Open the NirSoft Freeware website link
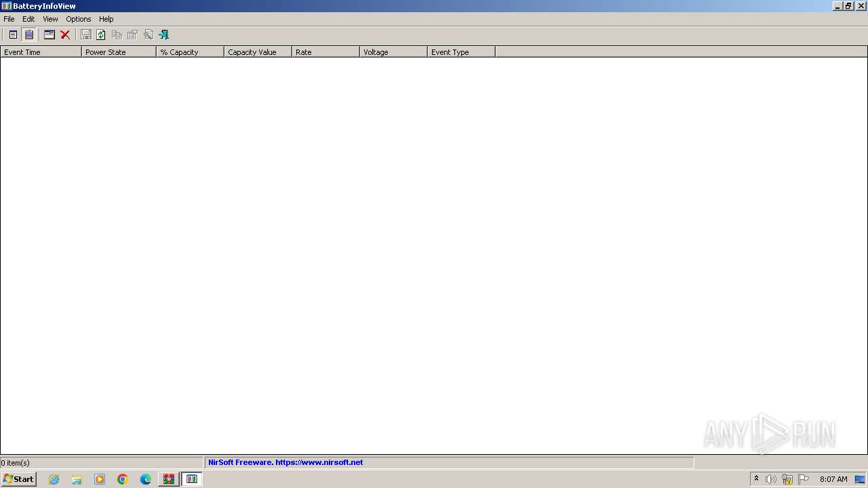The height and width of the screenshot is (488, 868). click(x=285, y=462)
